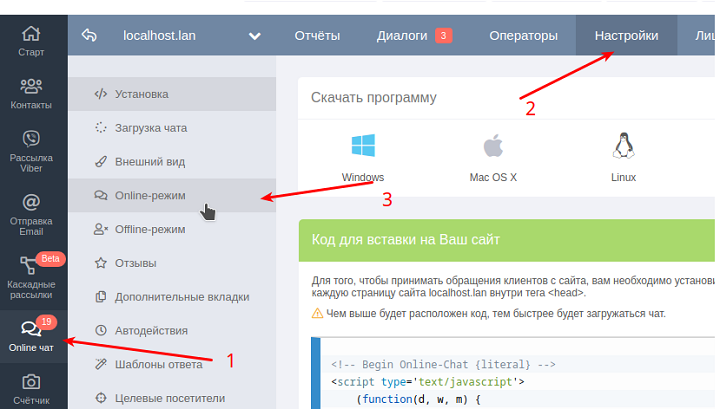Select Установка settings item

click(172, 94)
